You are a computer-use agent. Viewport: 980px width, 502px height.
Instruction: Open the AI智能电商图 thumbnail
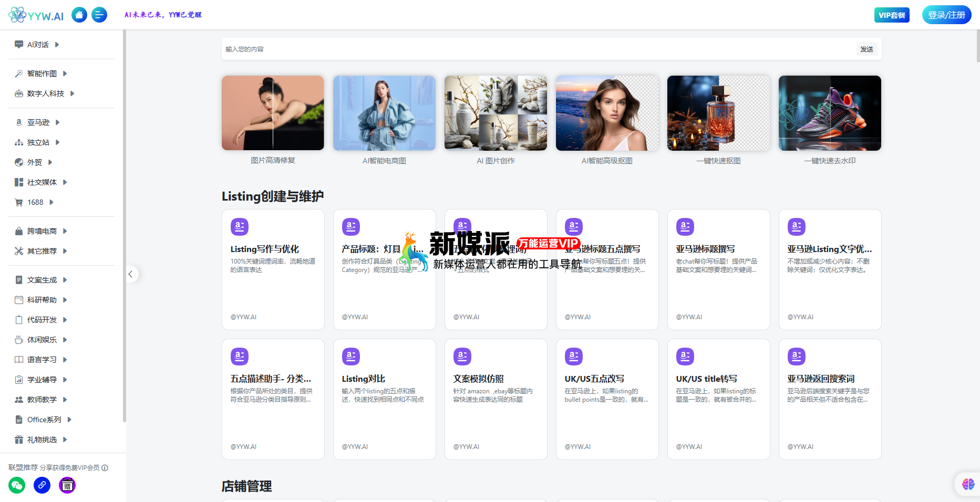click(384, 113)
